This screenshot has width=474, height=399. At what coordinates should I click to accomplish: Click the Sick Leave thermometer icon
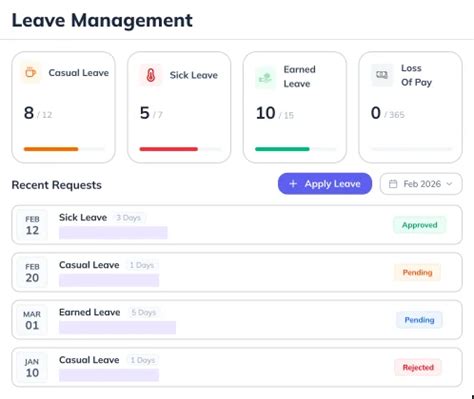tap(150, 75)
